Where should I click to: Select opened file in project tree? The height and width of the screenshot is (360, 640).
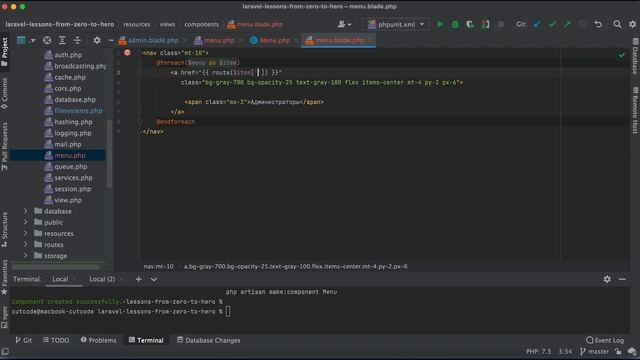pos(47,40)
